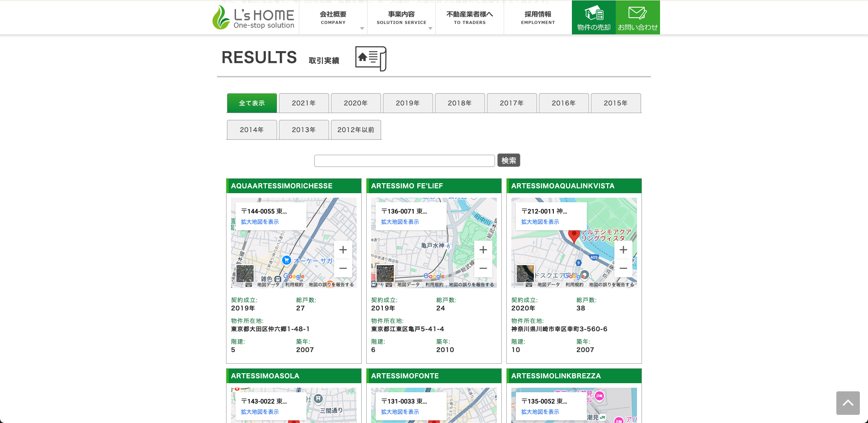Select the 2012年以前 filter tab
The width and height of the screenshot is (868, 423).
[356, 130]
